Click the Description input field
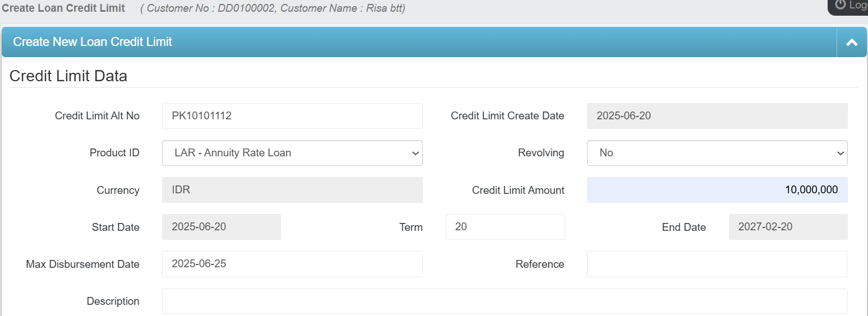Image resolution: width=868 pixels, height=316 pixels. 505,301
